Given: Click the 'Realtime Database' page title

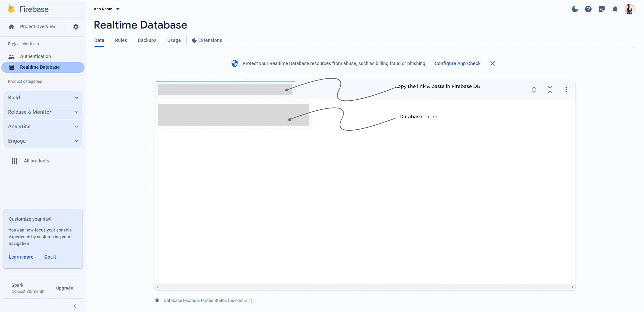Looking at the screenshot, I should click(x=141, y=25).
